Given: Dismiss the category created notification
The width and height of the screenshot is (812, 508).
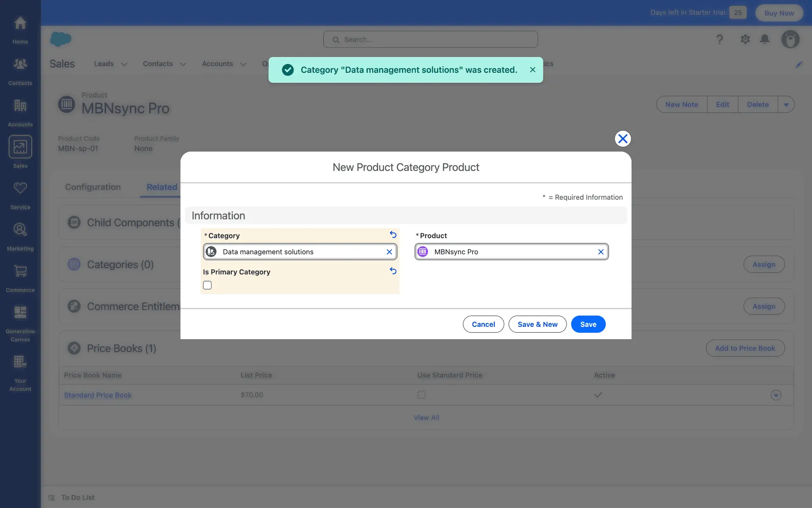Looking at the screenshot, I should tap(532, 70).
